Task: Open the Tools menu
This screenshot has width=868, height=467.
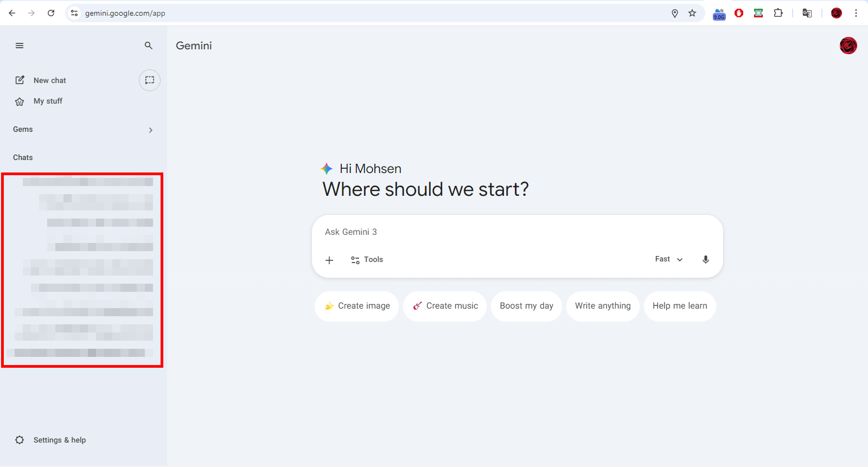Action: 367,260
